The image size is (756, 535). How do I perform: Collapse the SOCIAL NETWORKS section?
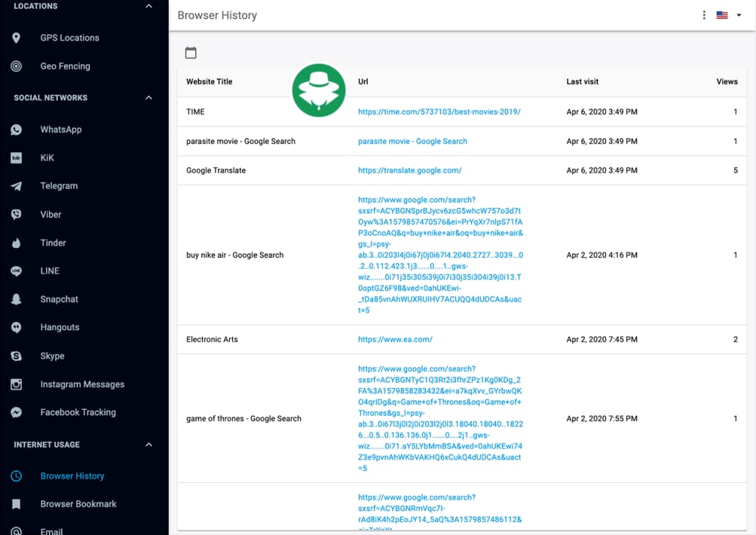coord(148,97)
